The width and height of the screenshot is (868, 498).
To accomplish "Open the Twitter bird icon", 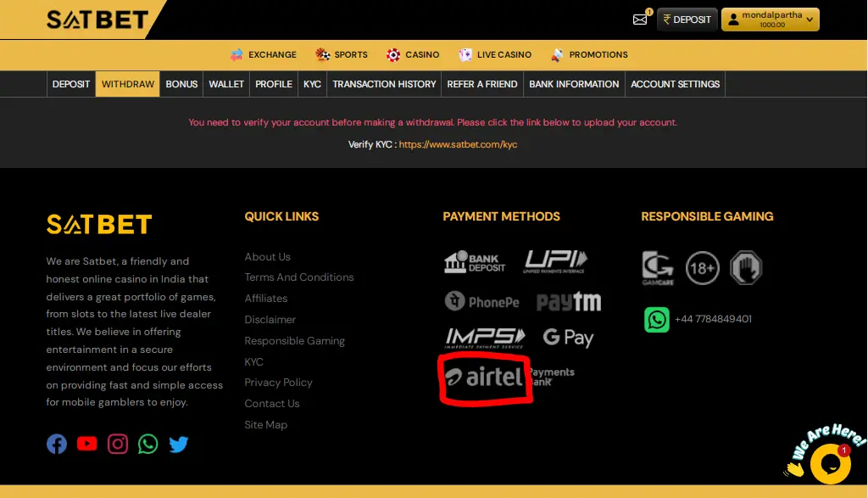I will coord(179,444).
